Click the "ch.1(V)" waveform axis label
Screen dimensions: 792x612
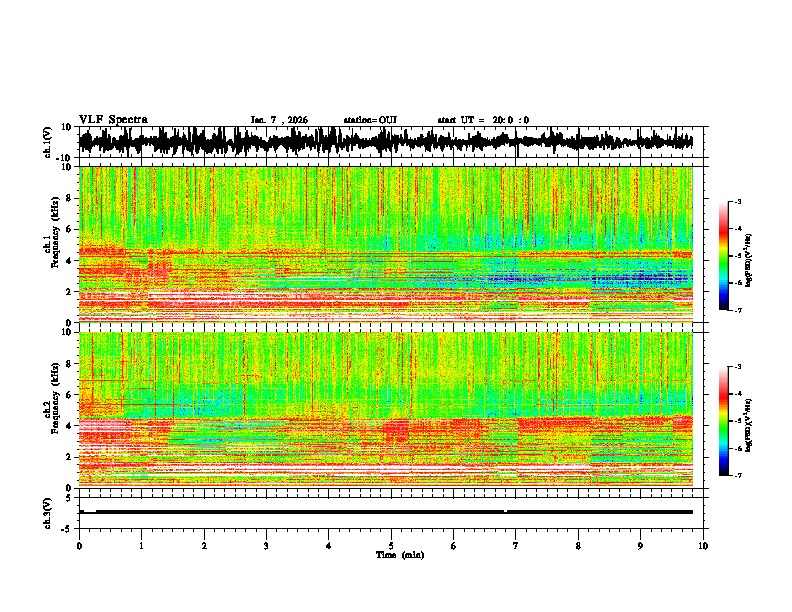click(x=48, y=142)
